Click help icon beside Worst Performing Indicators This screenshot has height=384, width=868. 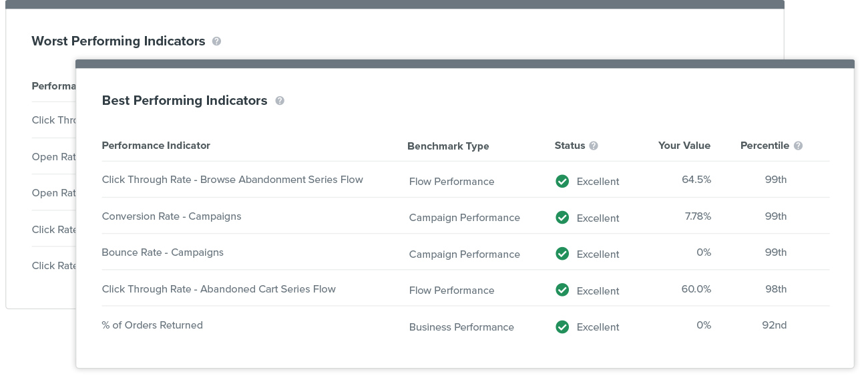click(x=216, y=41)
